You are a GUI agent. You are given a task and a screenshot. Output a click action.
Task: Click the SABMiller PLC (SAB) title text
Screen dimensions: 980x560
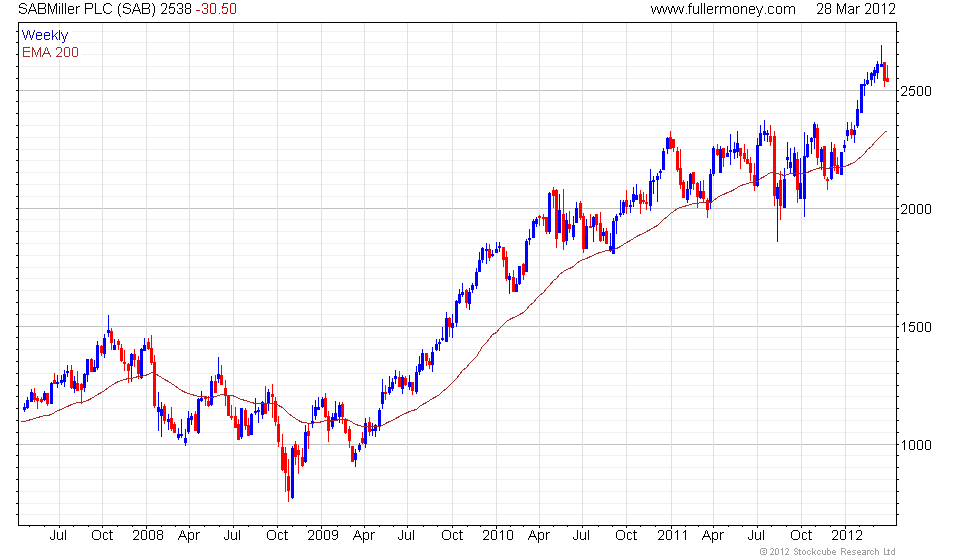[87, 9]
